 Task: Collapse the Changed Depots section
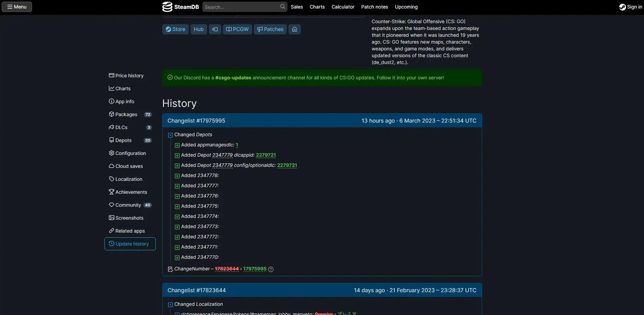tap(170, 135)
